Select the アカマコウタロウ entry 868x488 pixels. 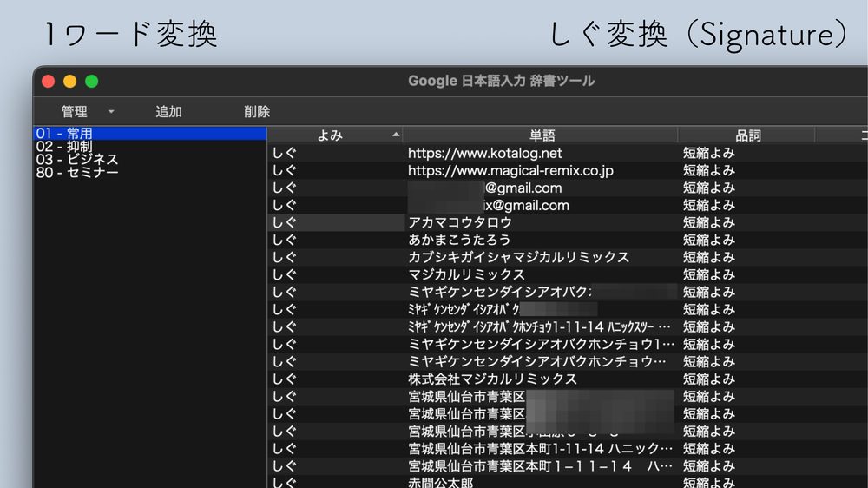(x=460, y=222)
